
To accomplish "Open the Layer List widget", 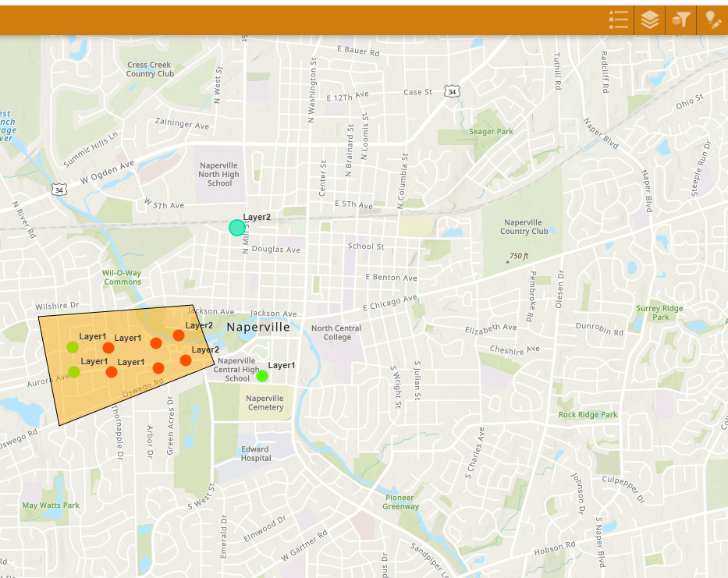I will click(x=649, y=20).
